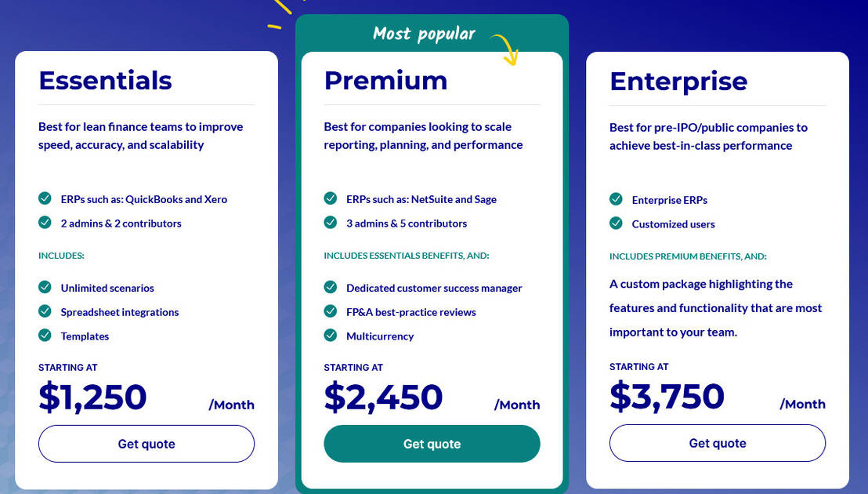This screenshot has width=868, height=494.
Task: Click Get quote under the Essentials plan
Action: pos(146,443)
